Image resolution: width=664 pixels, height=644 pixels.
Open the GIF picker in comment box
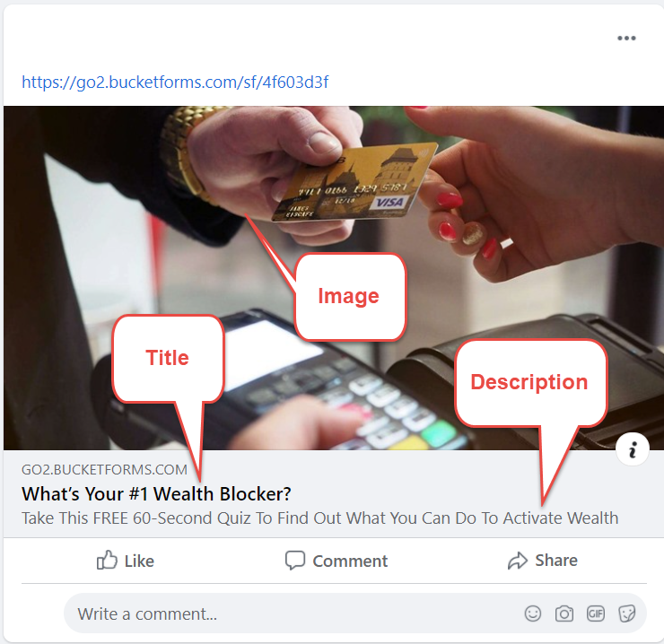click(596, 614)
